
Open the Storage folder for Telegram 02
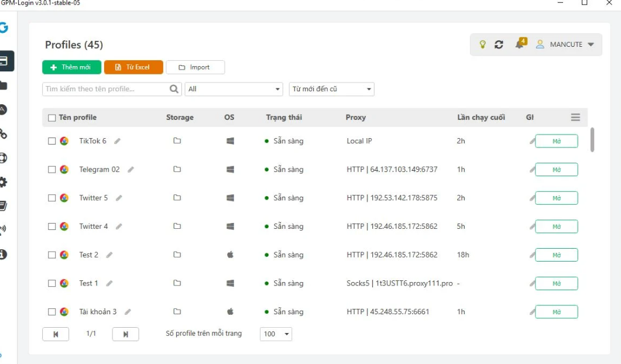[177, 169]
